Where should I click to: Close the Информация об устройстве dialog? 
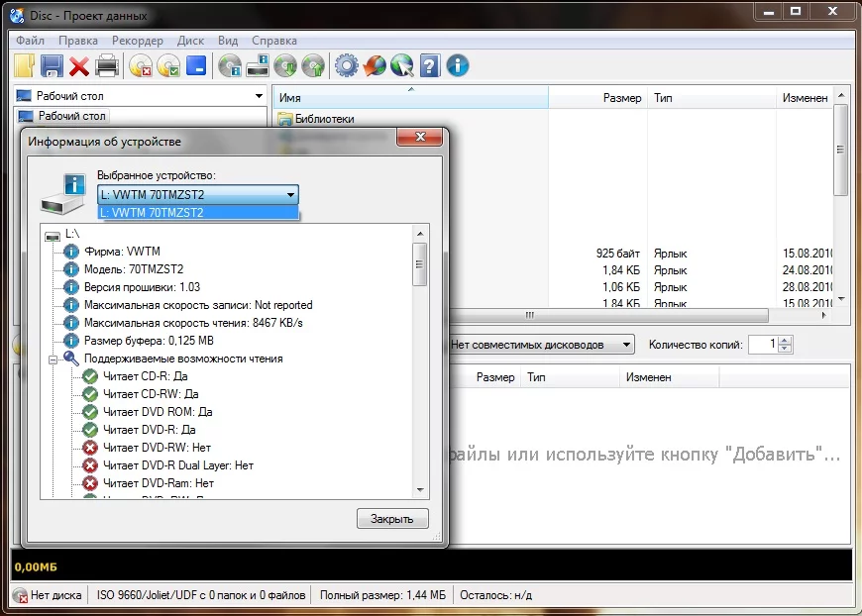click(419, 137)
